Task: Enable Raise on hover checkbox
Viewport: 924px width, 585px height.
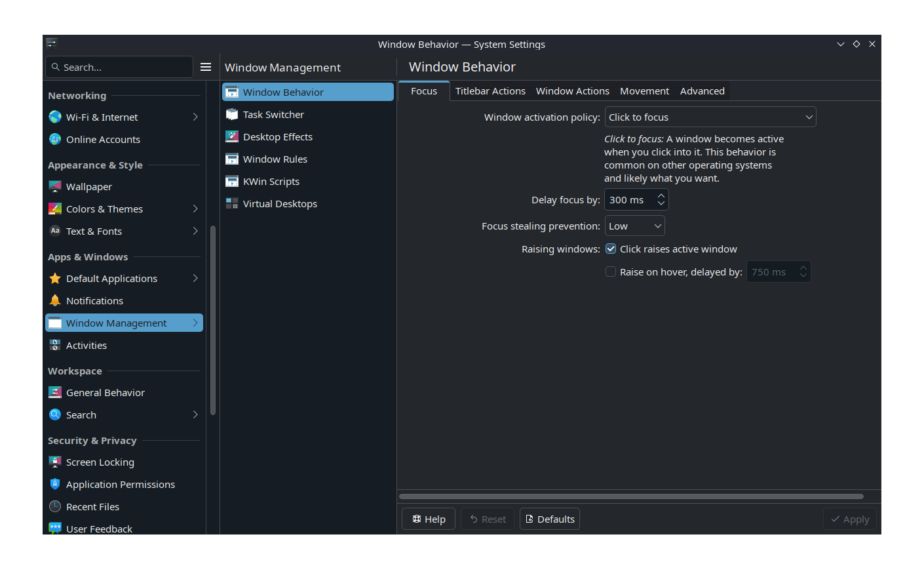Action: (611, 272)
